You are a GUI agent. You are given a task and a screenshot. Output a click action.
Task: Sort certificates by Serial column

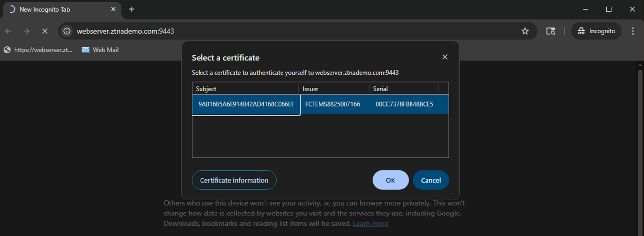(403, 89)
